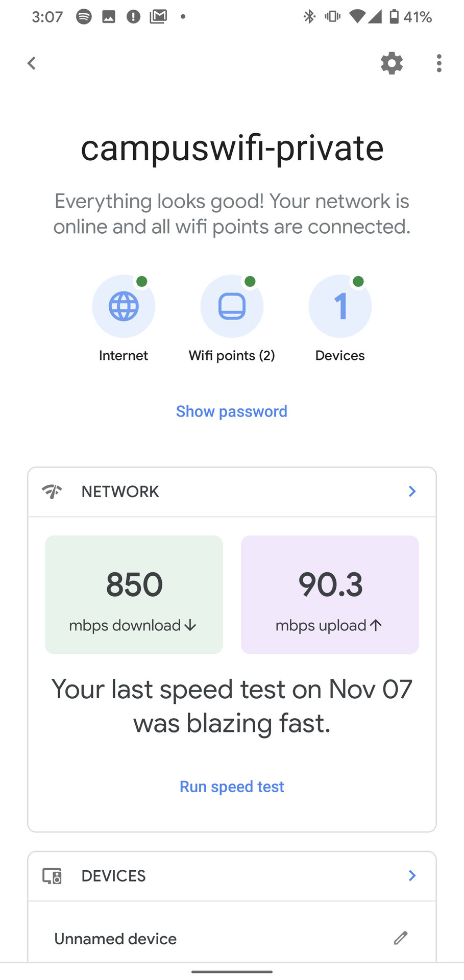464x980 pixels.
Task: Tap the Network wifi signal icon
Action: click(52, 492)
